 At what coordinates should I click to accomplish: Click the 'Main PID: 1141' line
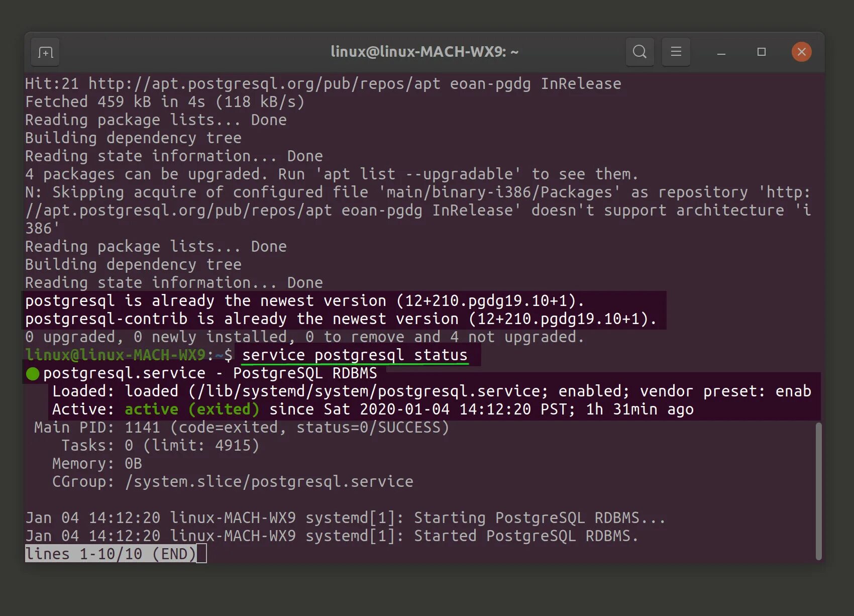click(x=241, y=427)
